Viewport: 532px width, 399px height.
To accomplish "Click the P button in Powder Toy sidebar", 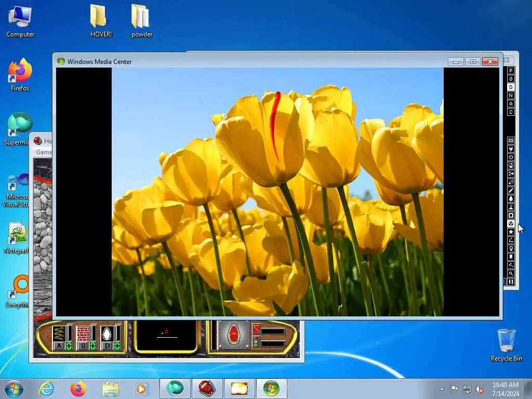I will pyautogui.click(x=511, y=70).
